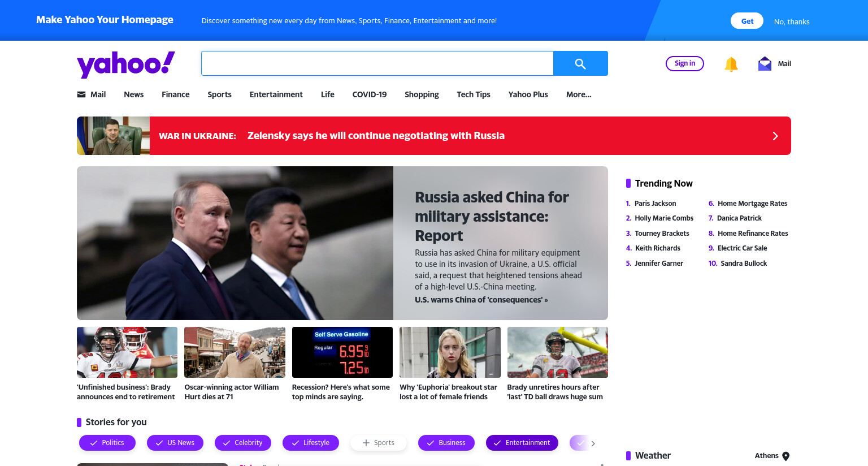
Task: Read "Why 'Euphoria' breakout star" headline
Action: coord(449,392)
